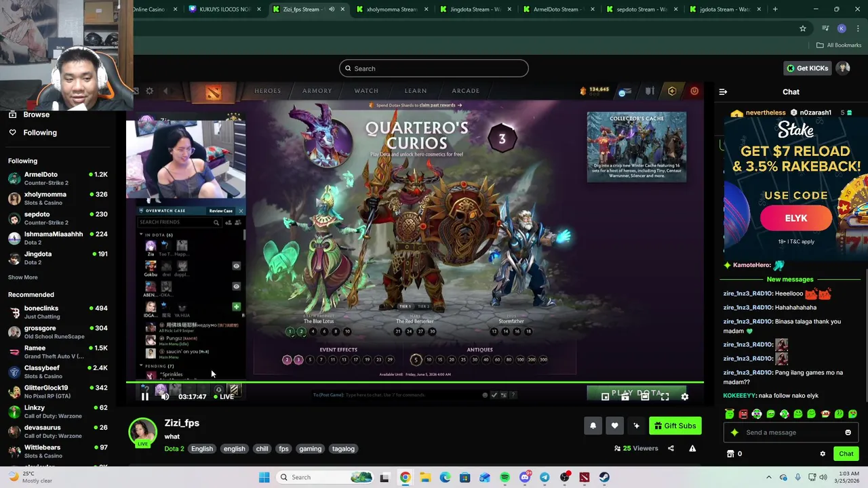The image size is (868, 488).
Task: Open Following in the sidebar
Action: (40, 132)
